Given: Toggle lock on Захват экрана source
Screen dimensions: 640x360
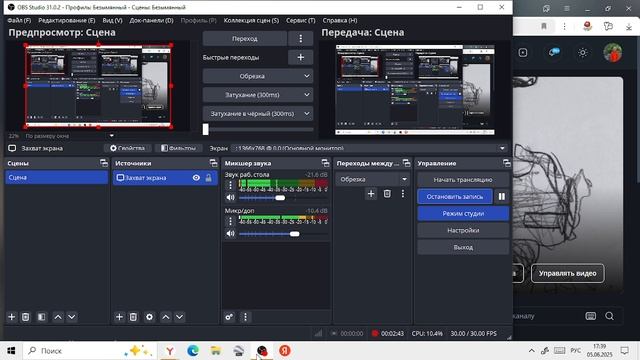Looking at the screenshot, I should (x=209, y=178).
